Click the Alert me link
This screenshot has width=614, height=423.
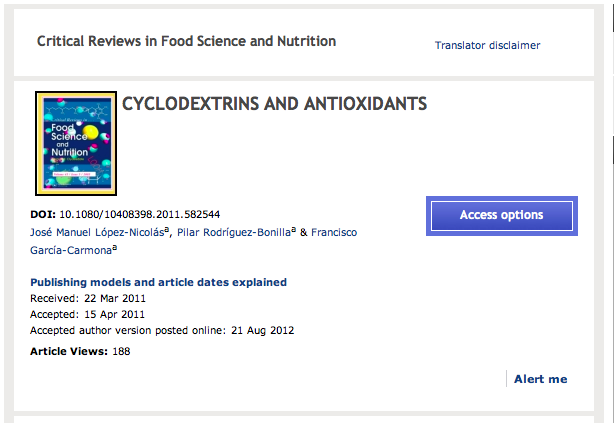540,379
